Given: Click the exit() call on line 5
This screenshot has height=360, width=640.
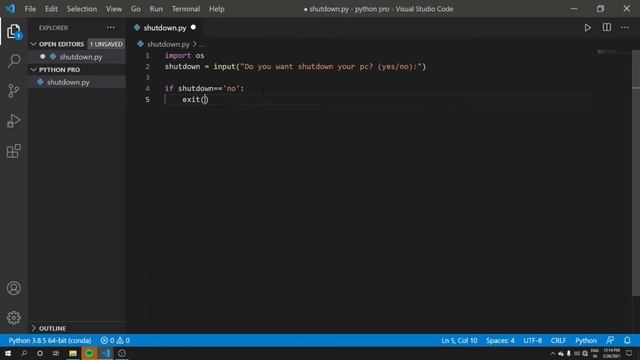Looking at the screenshot, I should click(195, 100).
